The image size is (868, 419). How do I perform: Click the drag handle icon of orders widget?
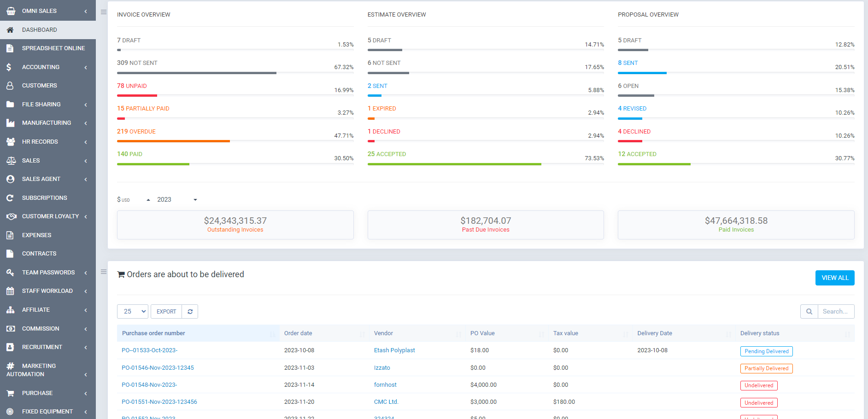point(104,272)
